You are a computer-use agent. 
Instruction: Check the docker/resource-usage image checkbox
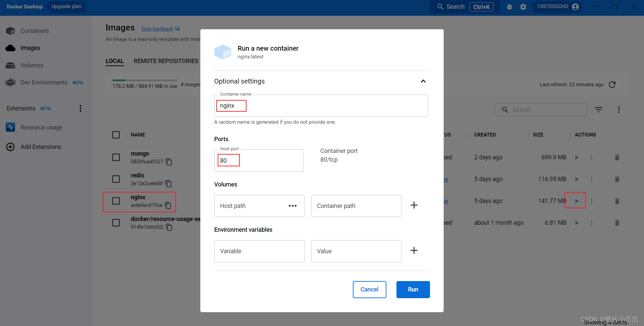(x=116, y=223)
